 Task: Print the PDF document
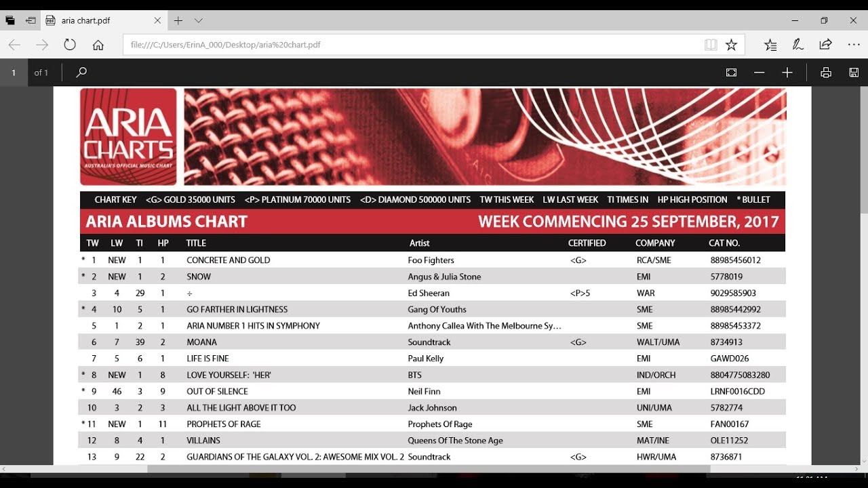[826, 73]
